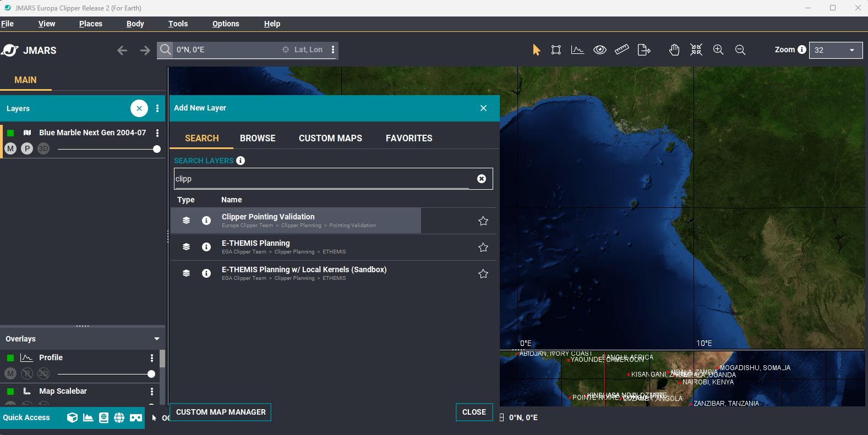
Task: Go forward with the right arrow
Action: 145,51
